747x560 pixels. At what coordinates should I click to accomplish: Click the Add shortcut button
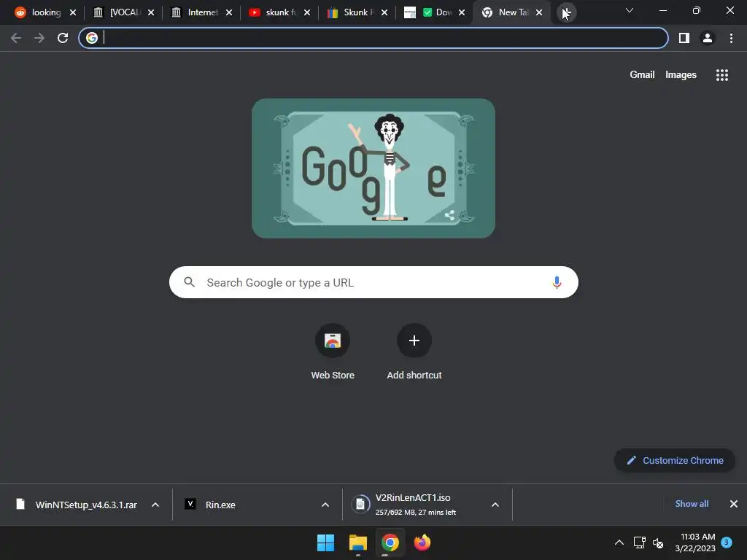point(414,351)
